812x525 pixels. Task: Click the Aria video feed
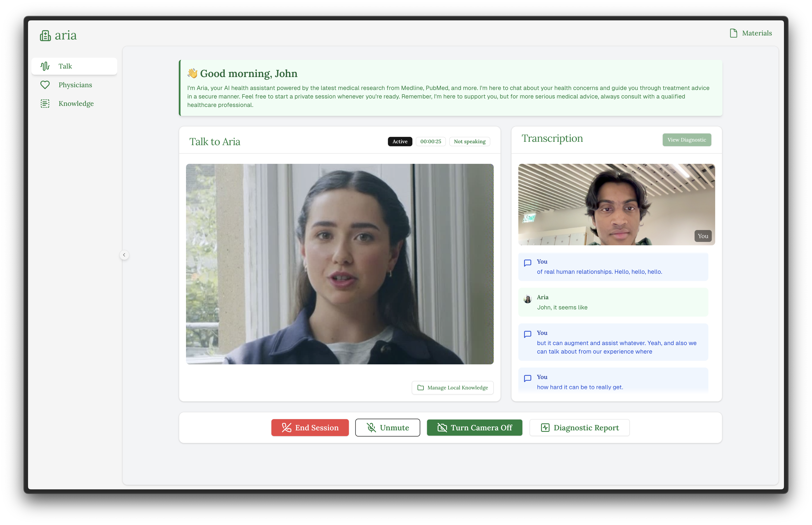[339, 264]
